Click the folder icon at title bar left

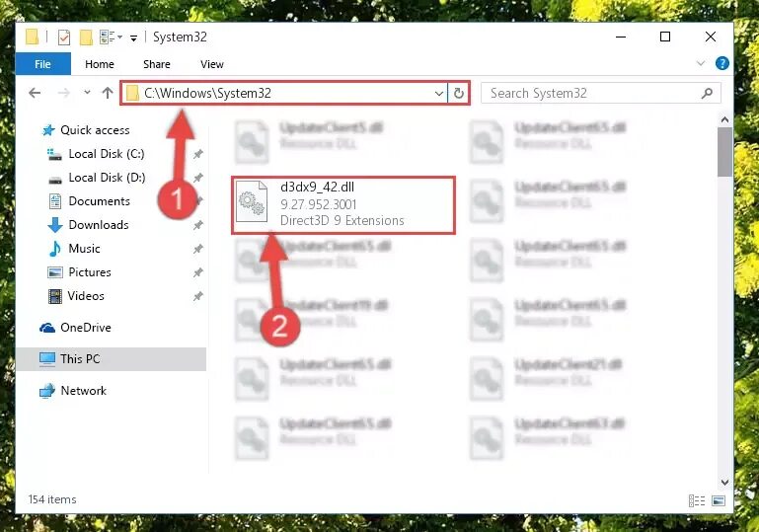pyautogui.click(x=32, y=37)
